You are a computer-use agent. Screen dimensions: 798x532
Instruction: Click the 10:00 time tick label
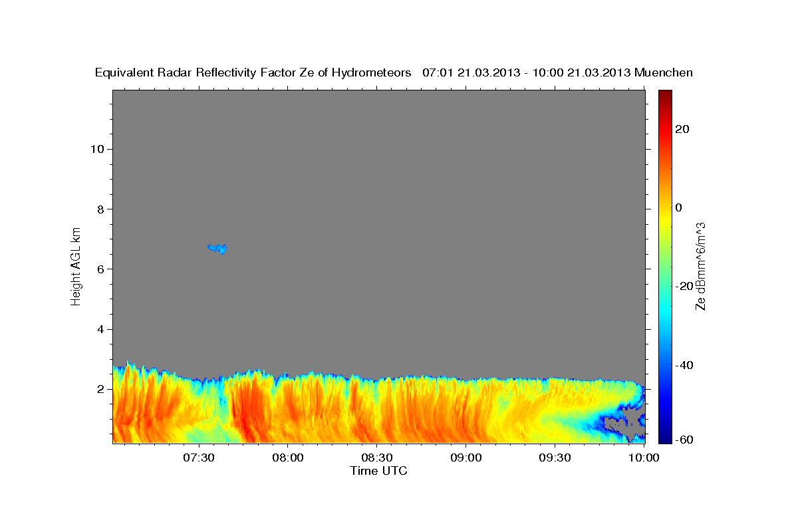pos(643,458)
